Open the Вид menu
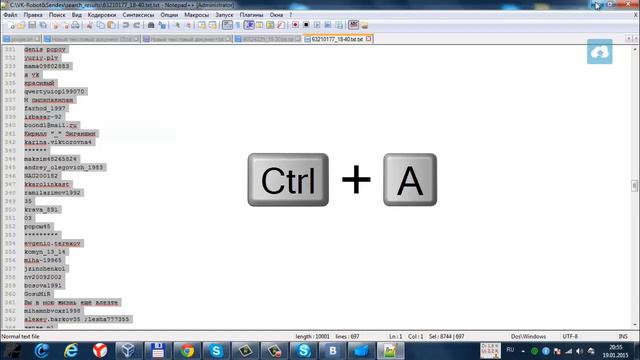The image size is (640, 360). click(x=77, y=15)
